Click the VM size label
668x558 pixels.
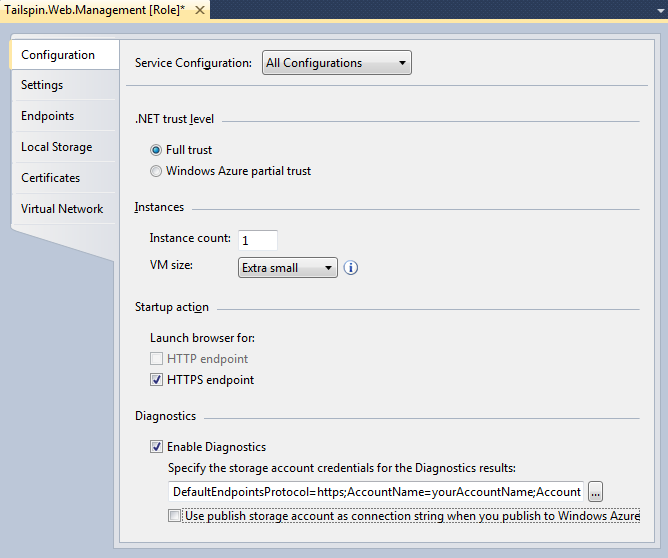click(171, 265)
